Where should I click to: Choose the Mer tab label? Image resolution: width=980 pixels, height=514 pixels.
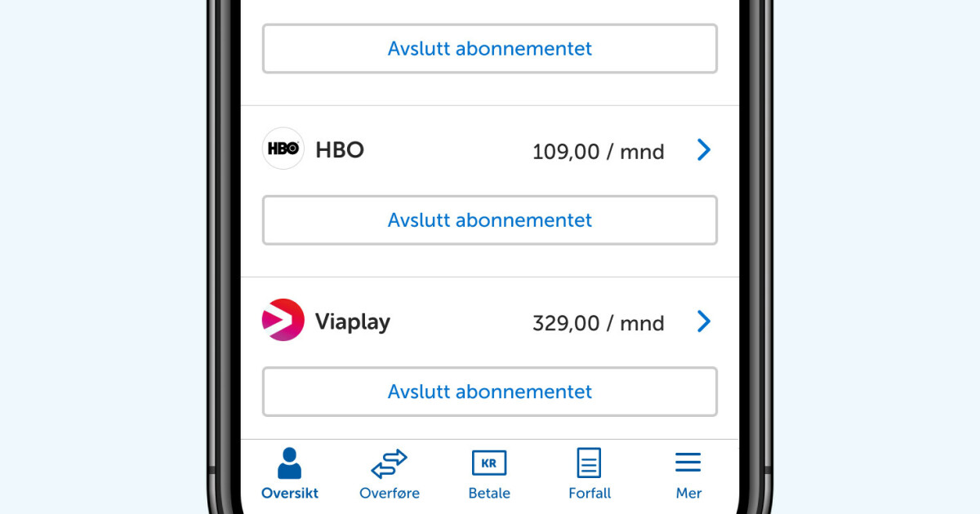coord(688,493)
